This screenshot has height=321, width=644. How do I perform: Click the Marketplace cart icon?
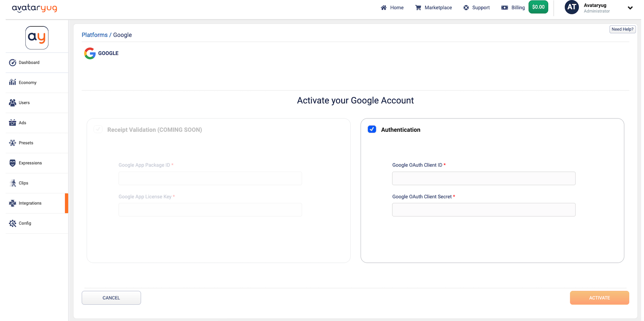418,8
